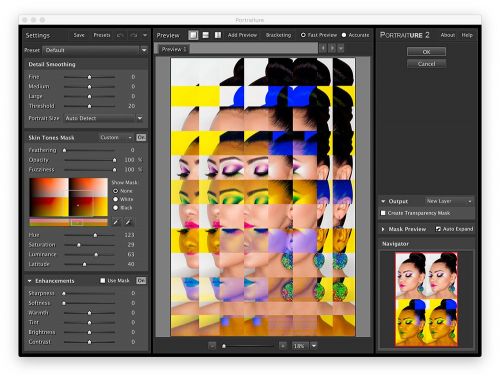The height and width of the screenshot is (379, 500).
Task: Click the skin tone hue spectrum bar
Action: pos(68,222)
